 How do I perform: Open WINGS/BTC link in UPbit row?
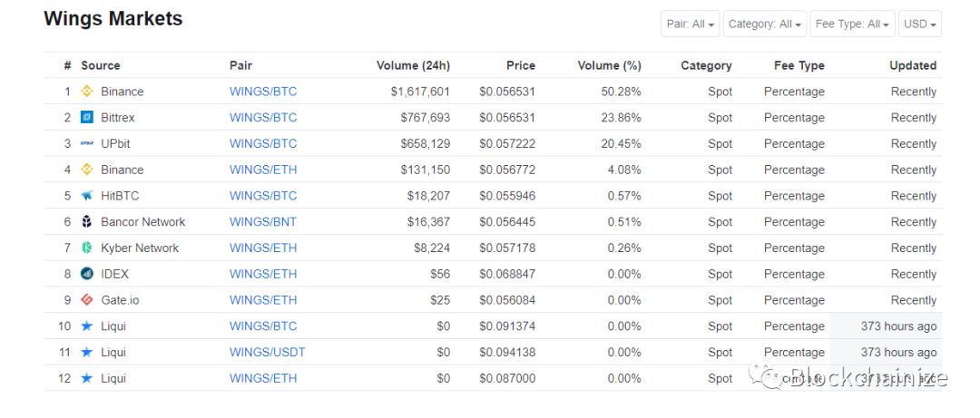(263, 143)
